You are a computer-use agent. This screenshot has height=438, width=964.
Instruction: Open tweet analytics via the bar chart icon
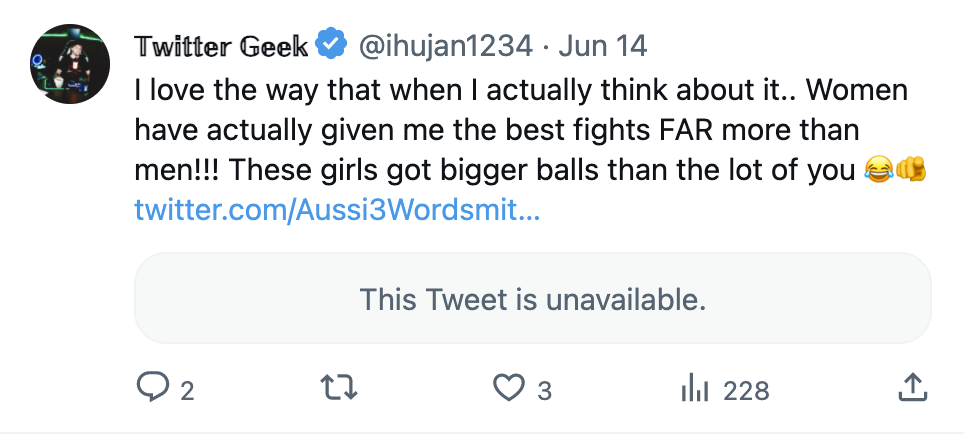point(694,388)
